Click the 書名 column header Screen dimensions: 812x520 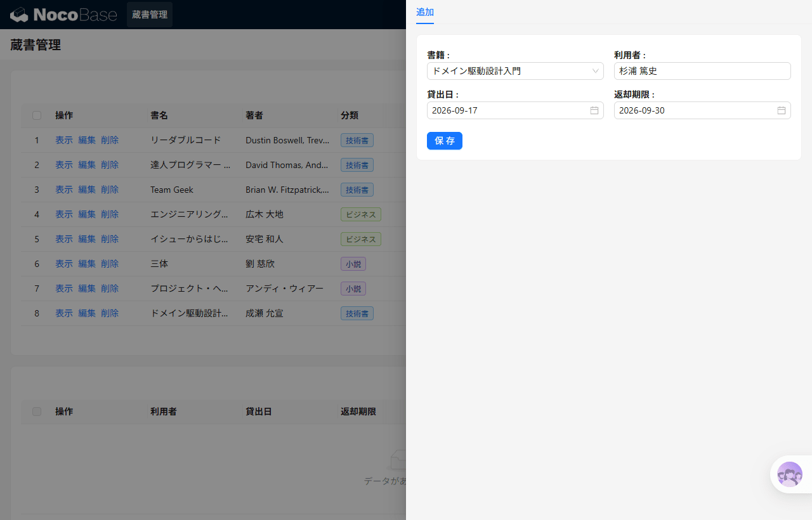point(159,115)
